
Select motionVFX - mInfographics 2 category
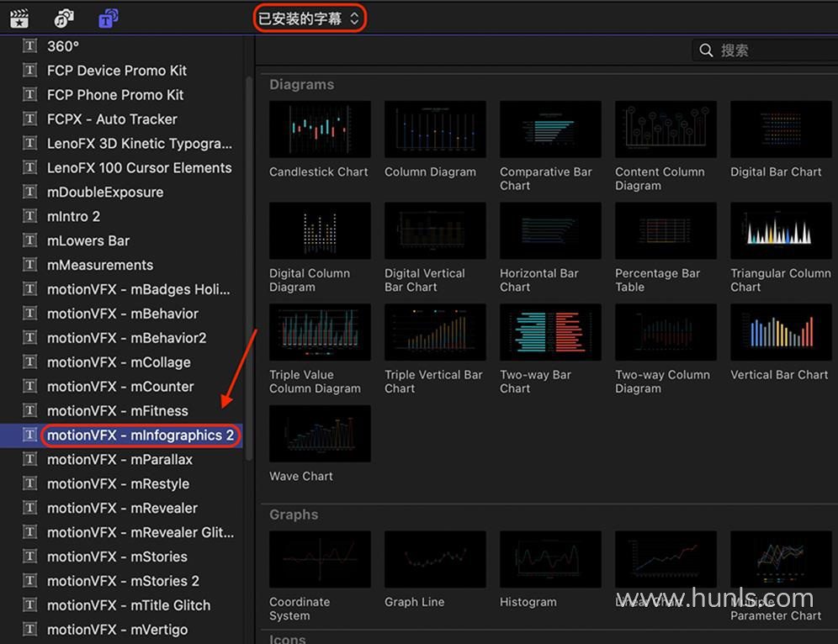point(122,435)
